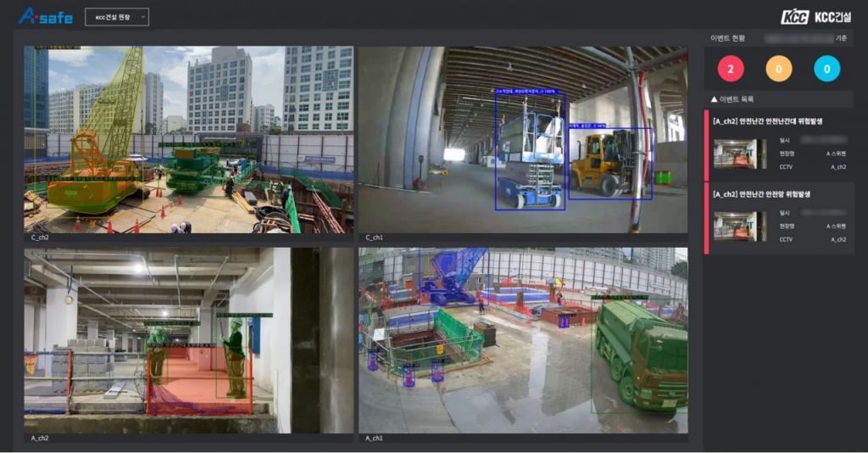Image resolution: width=868 pixels, height=453 pixels.
Task: Select the orange event counter badge
Action: click(778, 69)
